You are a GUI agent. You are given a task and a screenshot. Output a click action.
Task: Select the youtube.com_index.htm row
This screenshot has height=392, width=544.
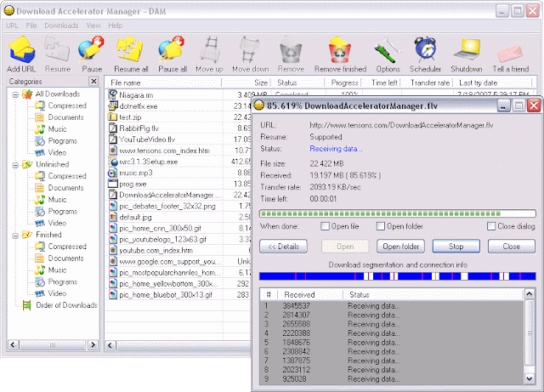(178, 250)
